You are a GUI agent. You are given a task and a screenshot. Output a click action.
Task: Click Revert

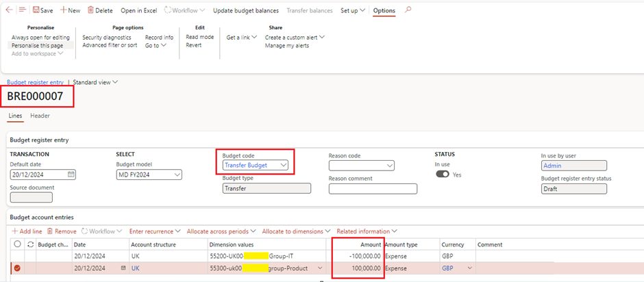coord(194,45)
